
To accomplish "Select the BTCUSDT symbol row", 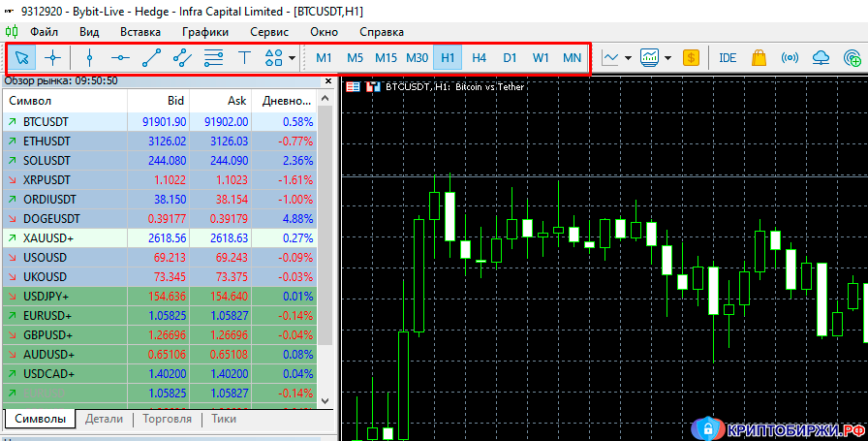I will tap(160, 122).
